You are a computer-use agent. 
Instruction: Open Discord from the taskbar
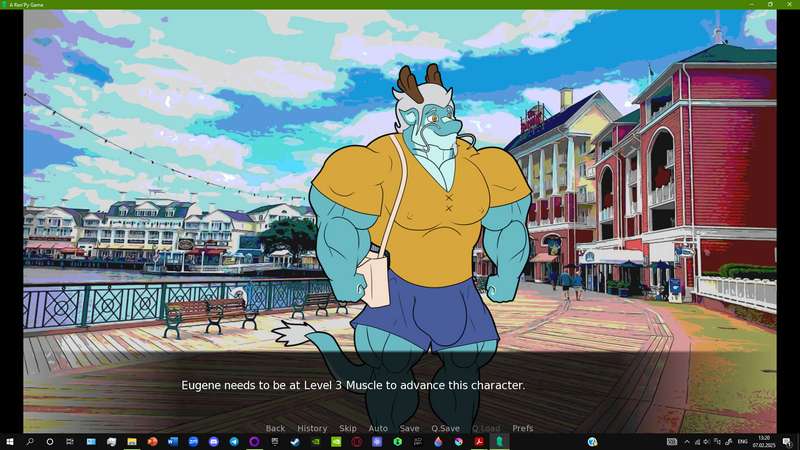pos(213,442)
